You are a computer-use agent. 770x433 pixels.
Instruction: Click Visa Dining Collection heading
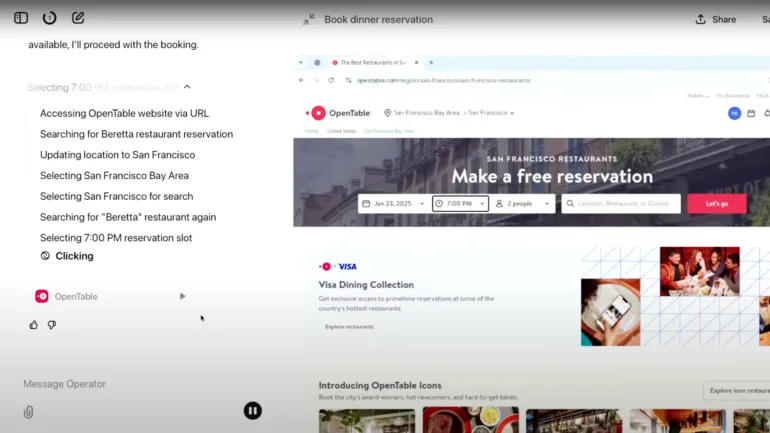366,285
